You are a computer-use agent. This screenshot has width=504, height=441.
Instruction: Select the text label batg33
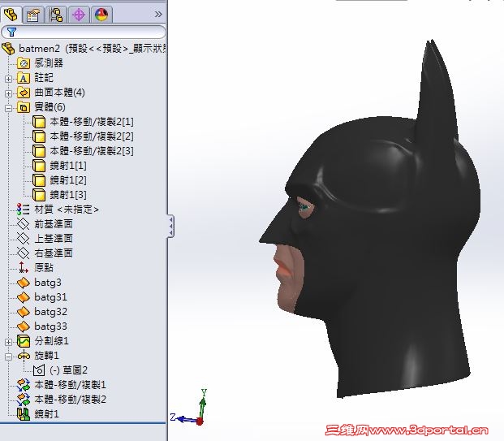click(x=51, y=326)
